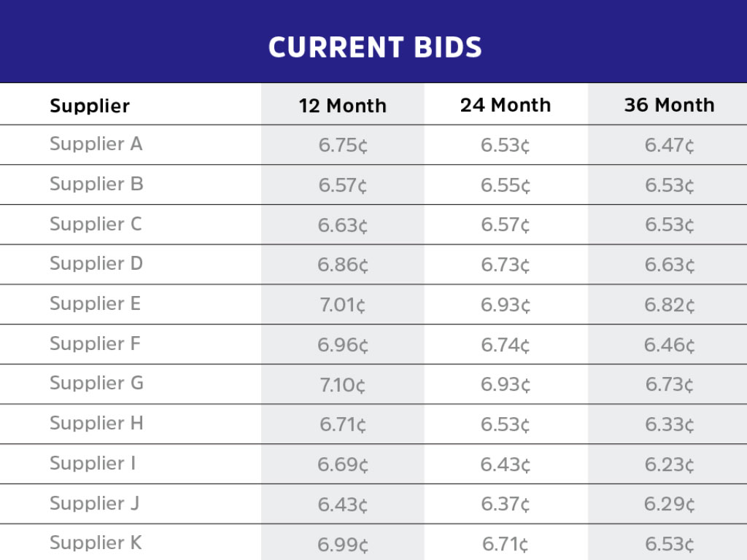Select the Supplier I row label

tap(93, 464)
